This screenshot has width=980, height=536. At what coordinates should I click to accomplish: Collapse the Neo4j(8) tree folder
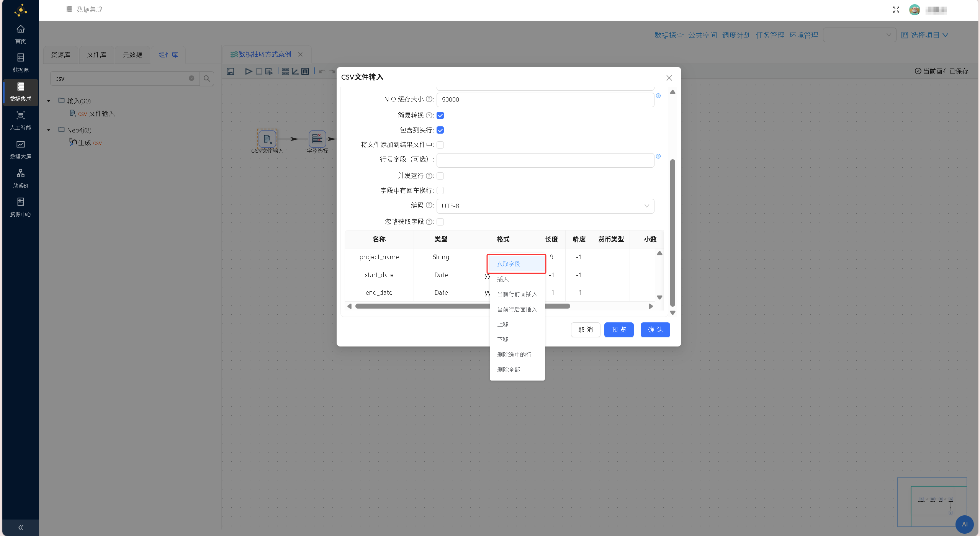(x=49, y=130)
